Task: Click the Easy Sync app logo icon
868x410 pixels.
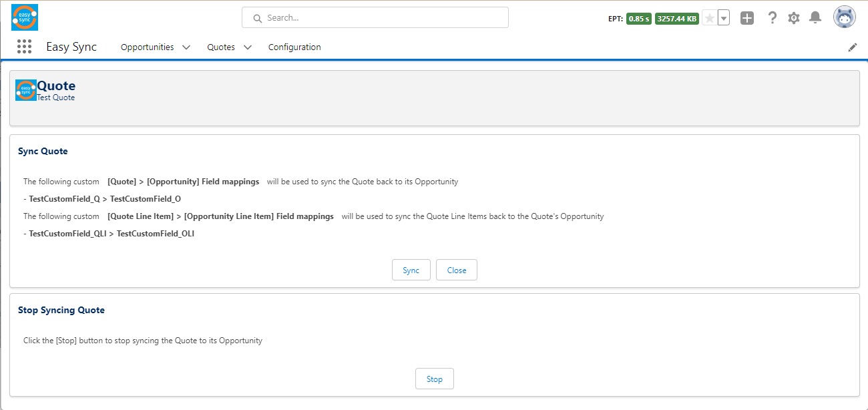Action: point(23,17)
